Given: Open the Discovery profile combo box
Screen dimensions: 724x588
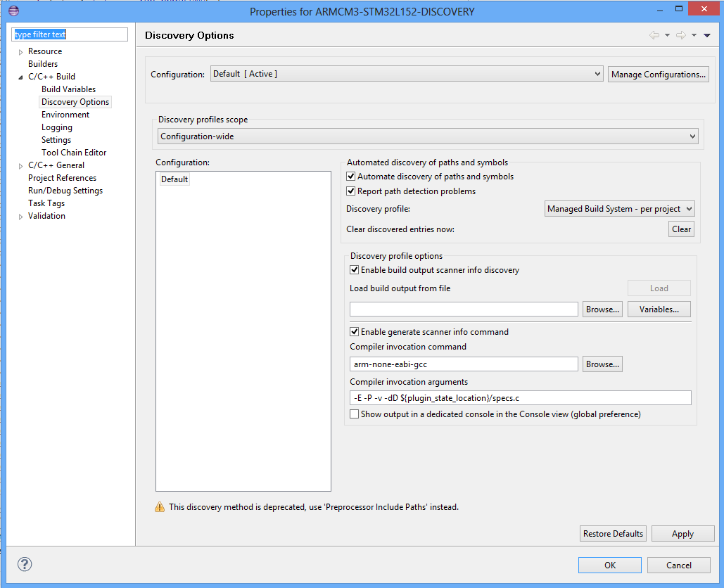Looking at the screenshot, I should (619, 209).
